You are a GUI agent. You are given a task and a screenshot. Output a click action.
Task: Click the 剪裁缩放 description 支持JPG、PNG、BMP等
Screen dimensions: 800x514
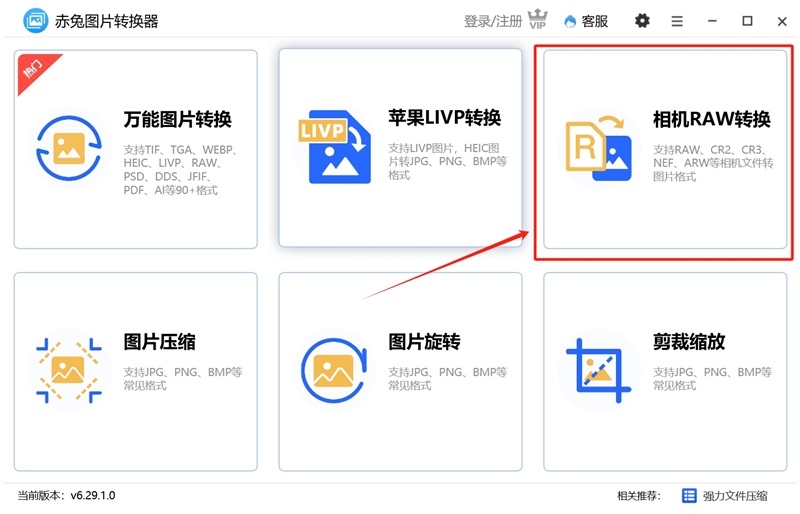[x=712, y=379]
